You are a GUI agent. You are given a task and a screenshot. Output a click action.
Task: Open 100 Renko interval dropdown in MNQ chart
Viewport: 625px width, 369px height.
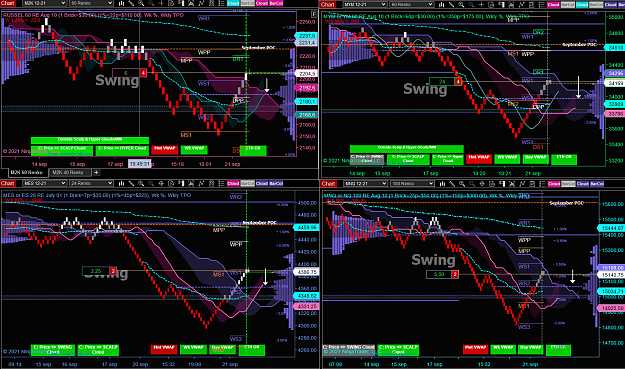tap(413, 184)
